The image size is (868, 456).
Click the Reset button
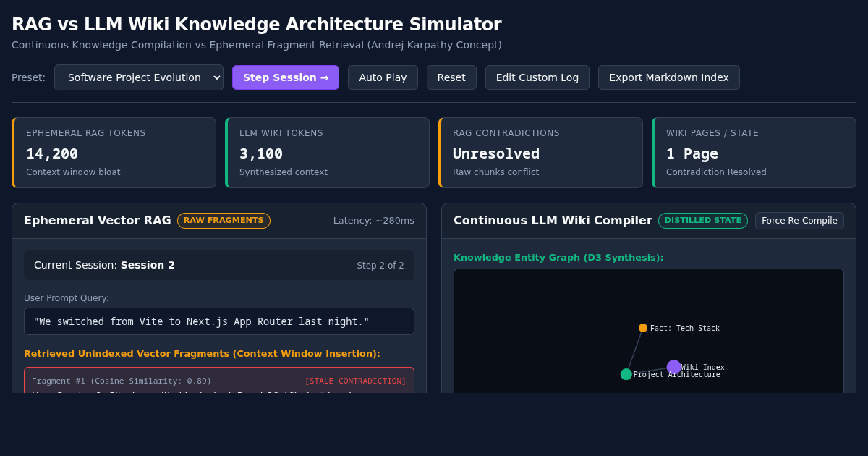point(451,77)
